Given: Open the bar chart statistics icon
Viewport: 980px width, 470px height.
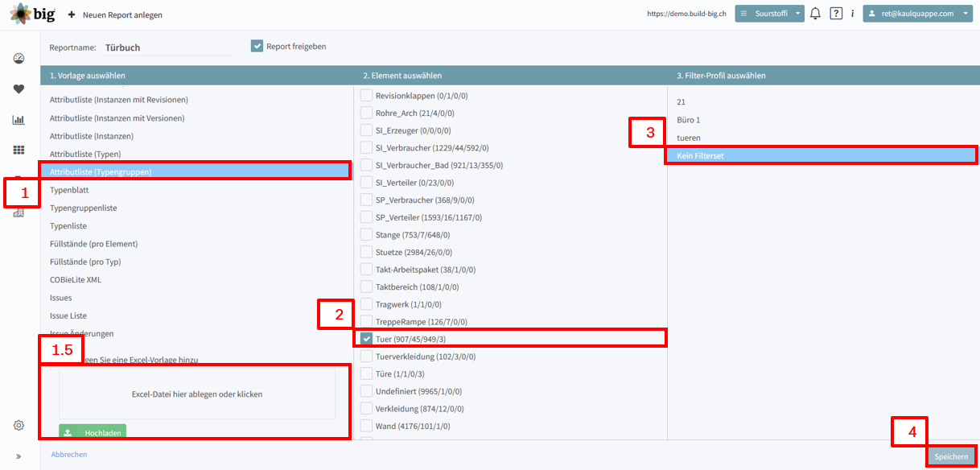Looking at the screenshot, I should (x=19, y=120).
